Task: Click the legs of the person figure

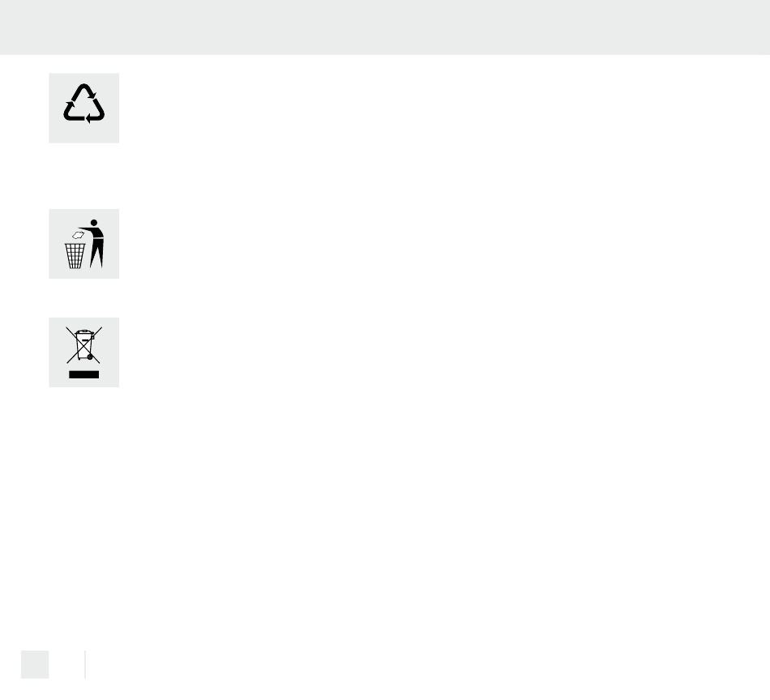Action: (96, 254)
